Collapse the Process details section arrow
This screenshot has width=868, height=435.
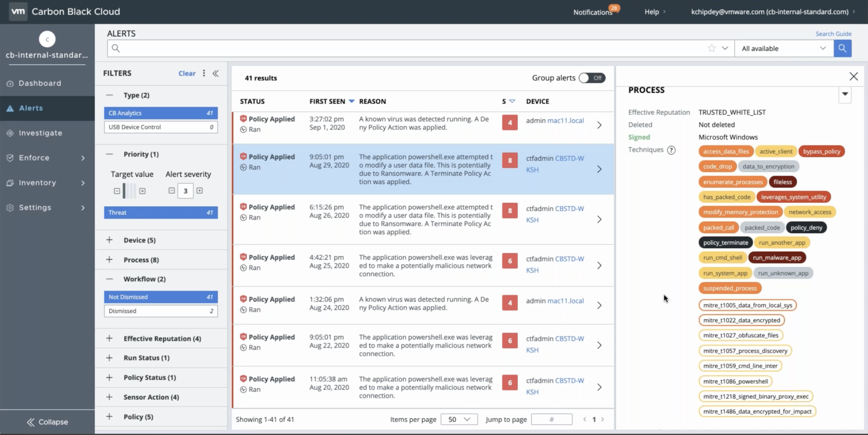click(x=845, y=94)
